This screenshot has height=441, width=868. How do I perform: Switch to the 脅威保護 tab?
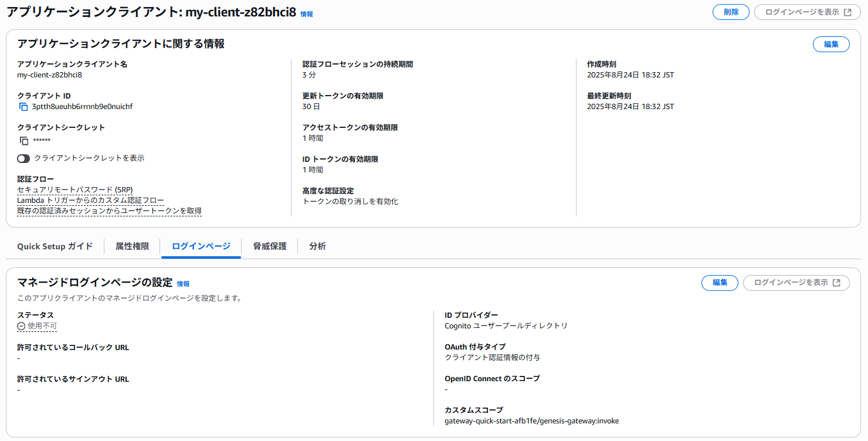269,246
